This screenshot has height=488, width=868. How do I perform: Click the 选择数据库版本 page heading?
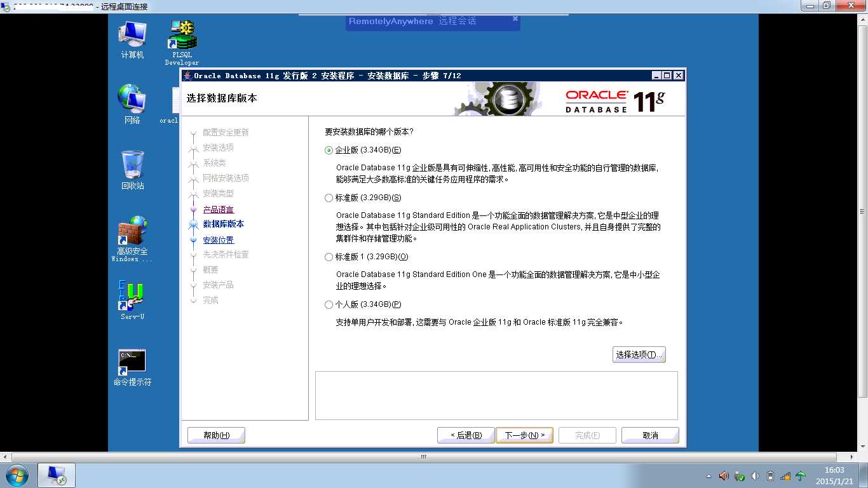pos(222,98)
